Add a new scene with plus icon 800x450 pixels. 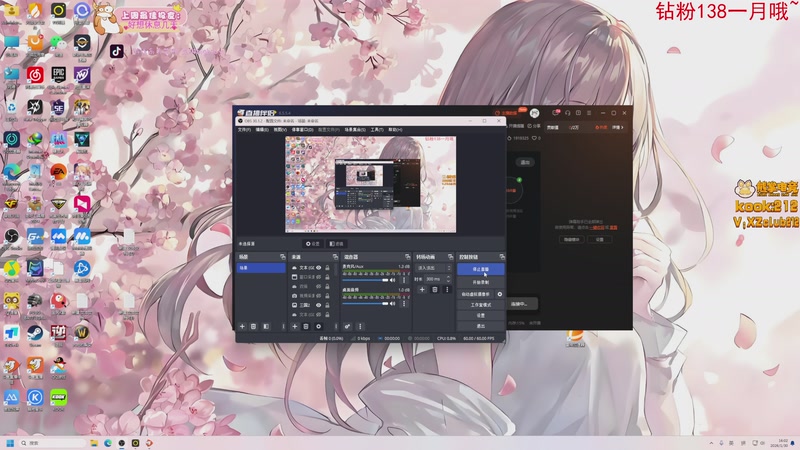(242, 327)
